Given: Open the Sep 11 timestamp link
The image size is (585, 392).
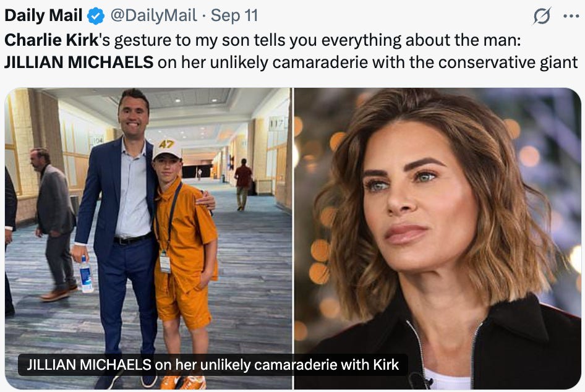Looking at the screenshot, I should pyautogui.click(x=234, y=15).
